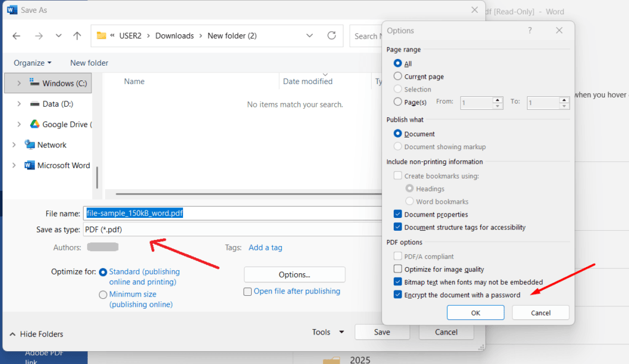The width and height of the screenshot is (629, 364).
Task: Navigate up one folder with the up arrow
Action: [x=76, y=36]
